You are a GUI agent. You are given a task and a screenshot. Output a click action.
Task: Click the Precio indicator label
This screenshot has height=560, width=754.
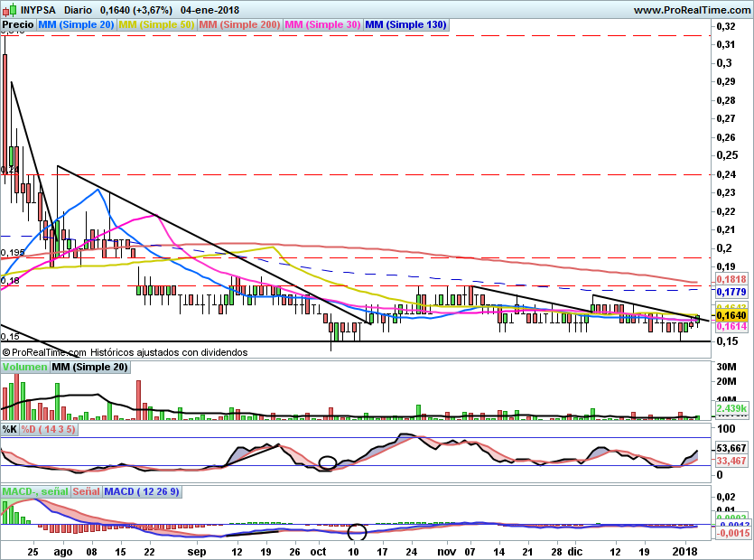pyautogui.click(x=19, y=25)
